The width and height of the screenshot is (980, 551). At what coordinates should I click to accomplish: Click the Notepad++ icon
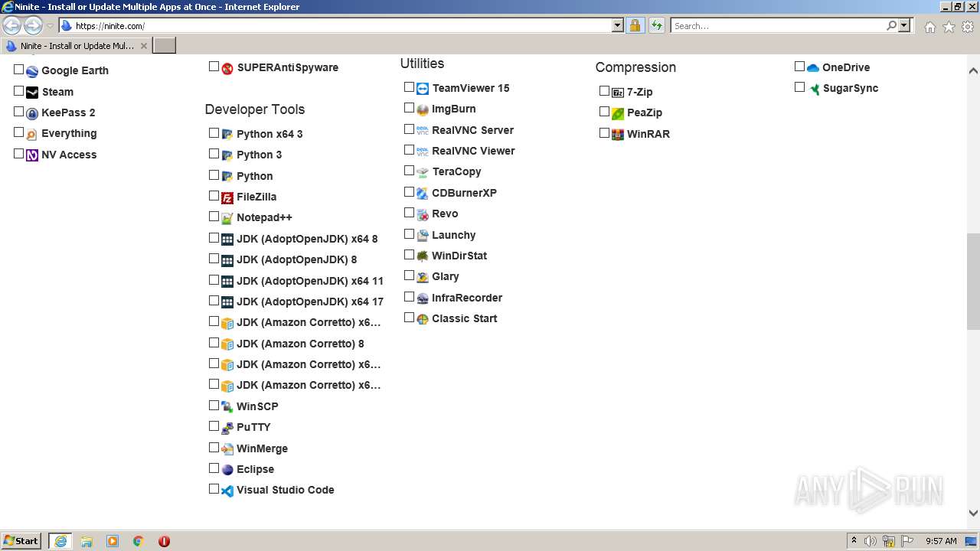point(227,218)
